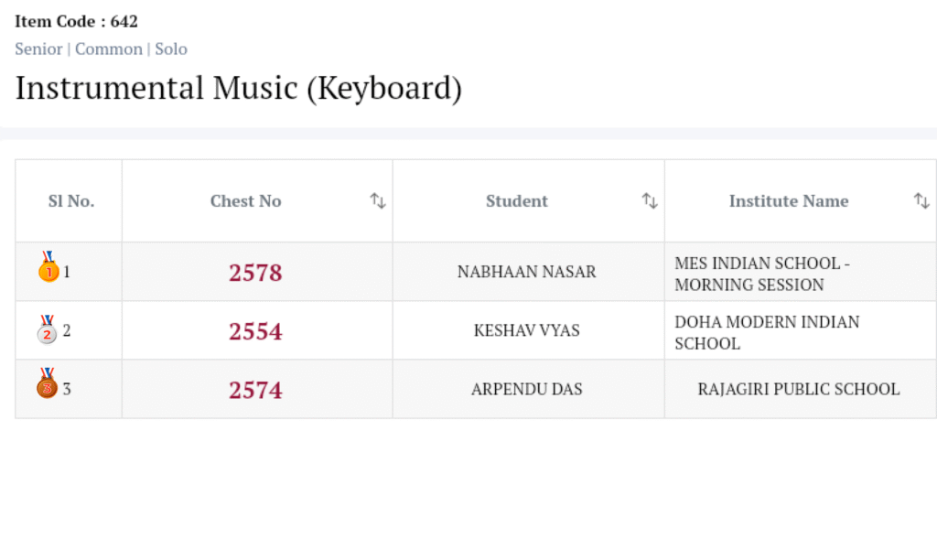Open the Common category link
The height and width of the screenshot is (560, 937).
tap(109, 49)
